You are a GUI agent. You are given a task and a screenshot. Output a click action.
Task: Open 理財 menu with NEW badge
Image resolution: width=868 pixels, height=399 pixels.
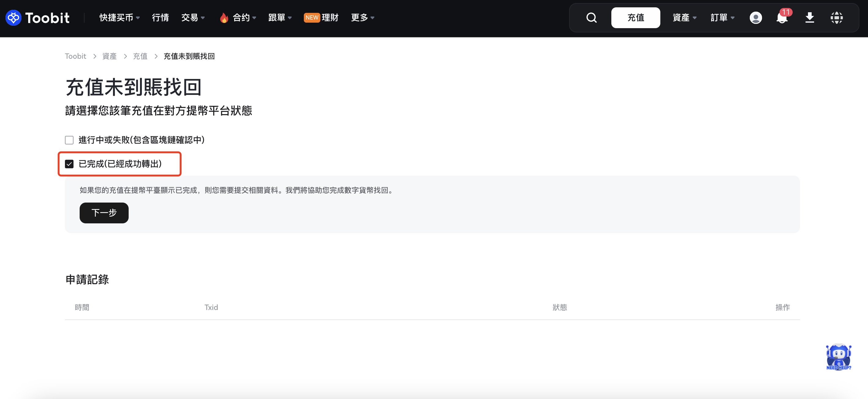[x=321, y=18]
